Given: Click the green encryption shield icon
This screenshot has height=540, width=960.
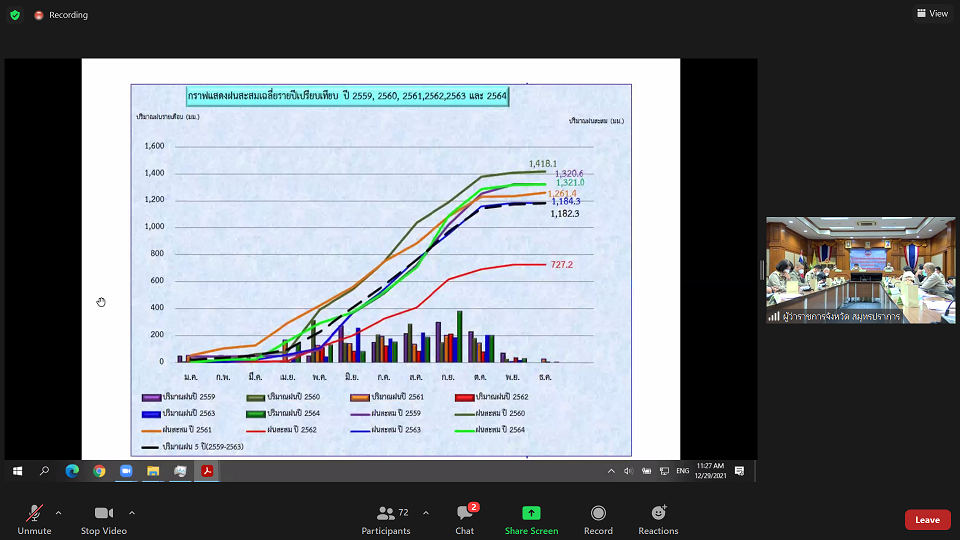Looking at the screenshot, I should pyautogui.click(x=15, y=15).
